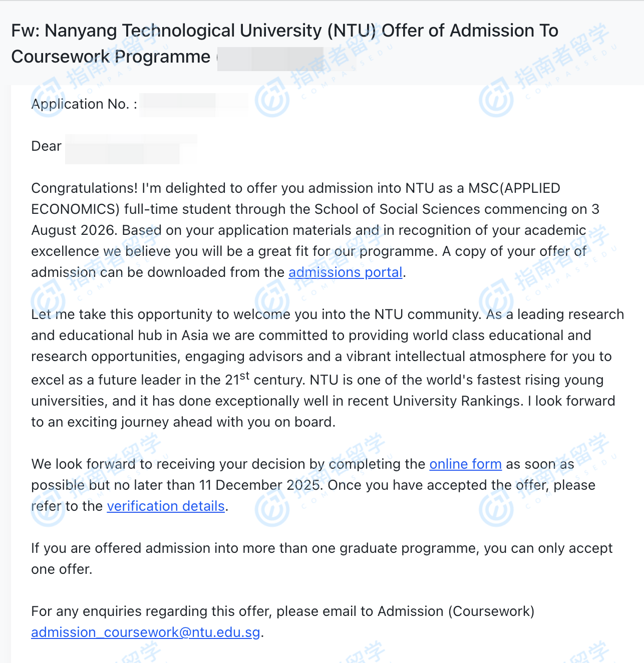The image size is (644, 663).
Task: Click the compass watermark logo overlapping Application No.
Action: click(x=47, y=98)
